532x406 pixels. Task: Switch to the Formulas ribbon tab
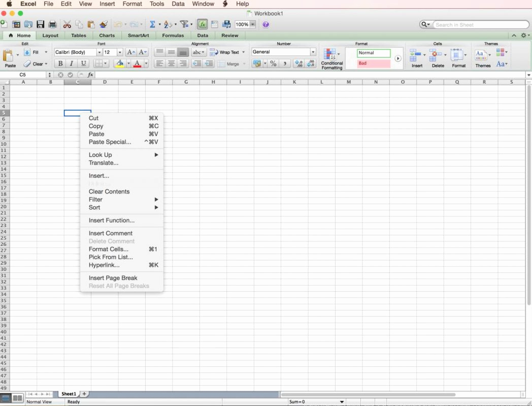(x=173, y=36)
